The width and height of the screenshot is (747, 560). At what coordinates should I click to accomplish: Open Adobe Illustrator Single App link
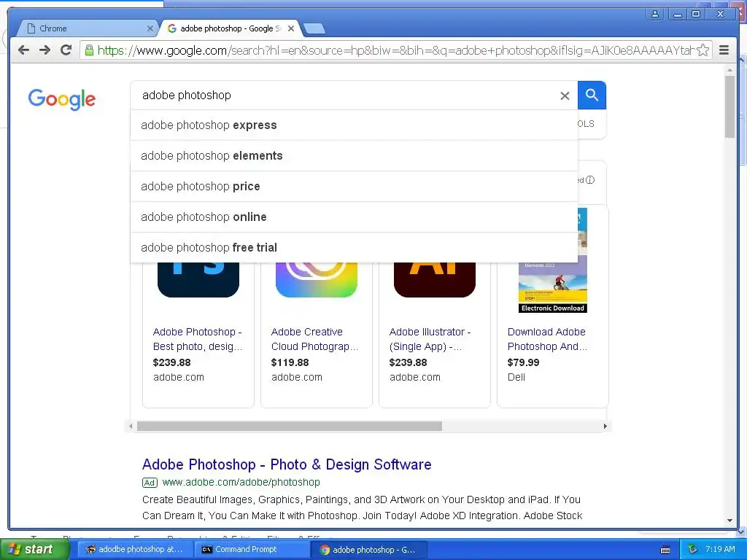point(430,339)
